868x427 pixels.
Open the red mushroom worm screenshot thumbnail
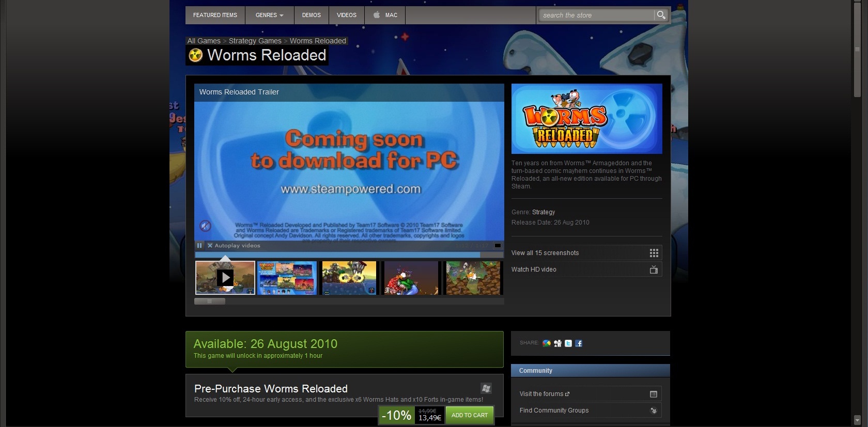coord(411,278)
